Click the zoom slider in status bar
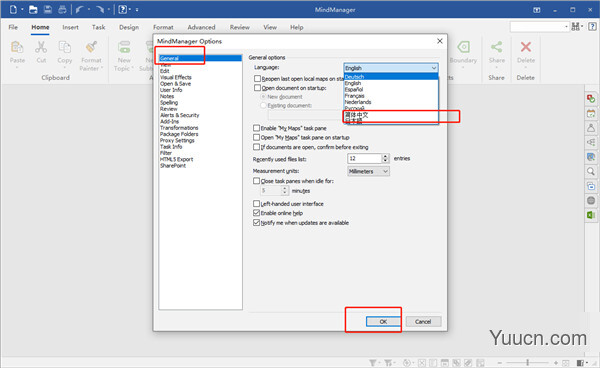 [x=527, y=362]
